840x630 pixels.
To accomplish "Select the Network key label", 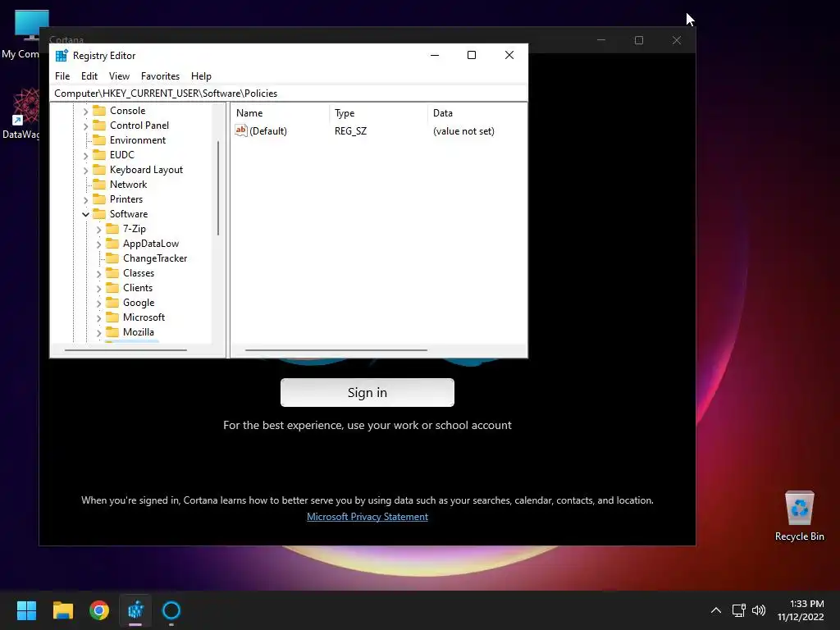I will point(128,185).
